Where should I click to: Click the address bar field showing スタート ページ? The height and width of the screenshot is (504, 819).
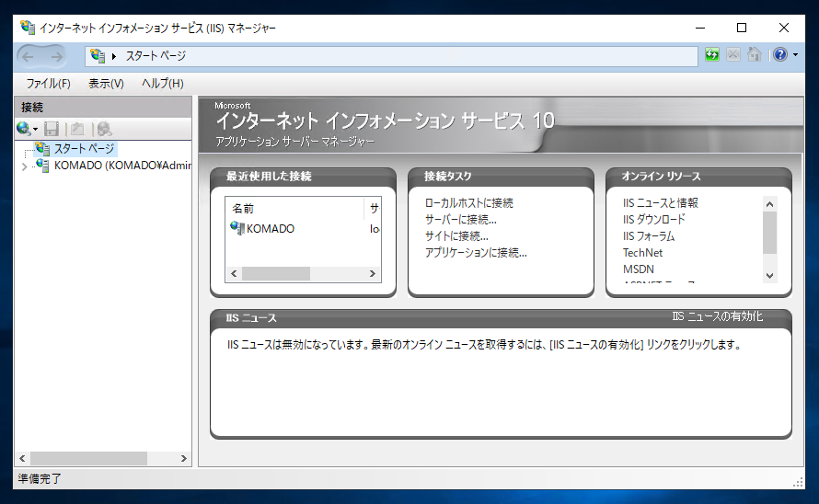[x=391, y=56]
